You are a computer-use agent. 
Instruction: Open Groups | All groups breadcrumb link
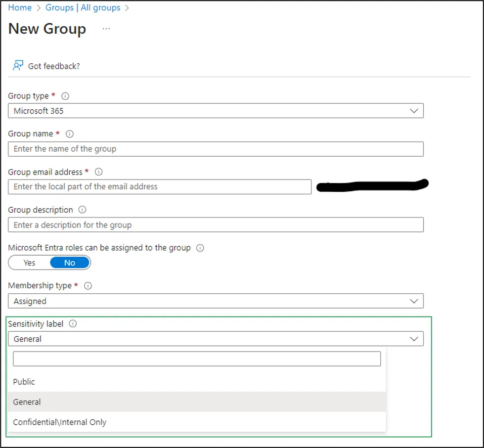pos(82,7)
